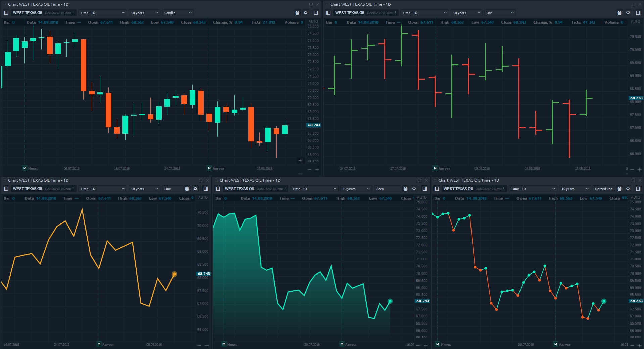This screenshot has height=349, width=644.
Task: Toggle left sidebar panel in Candle chart
Action: (x=6, y=13)
